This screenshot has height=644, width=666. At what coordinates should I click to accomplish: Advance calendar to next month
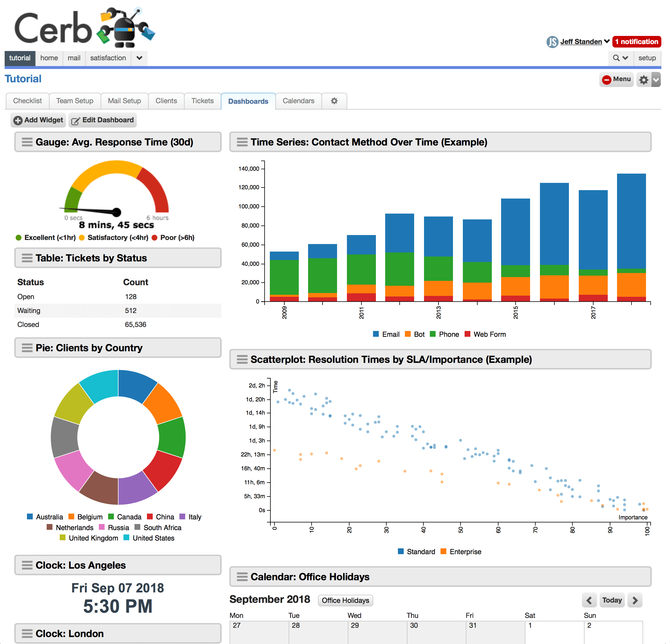pyautogui.click(x=635, y=601)
